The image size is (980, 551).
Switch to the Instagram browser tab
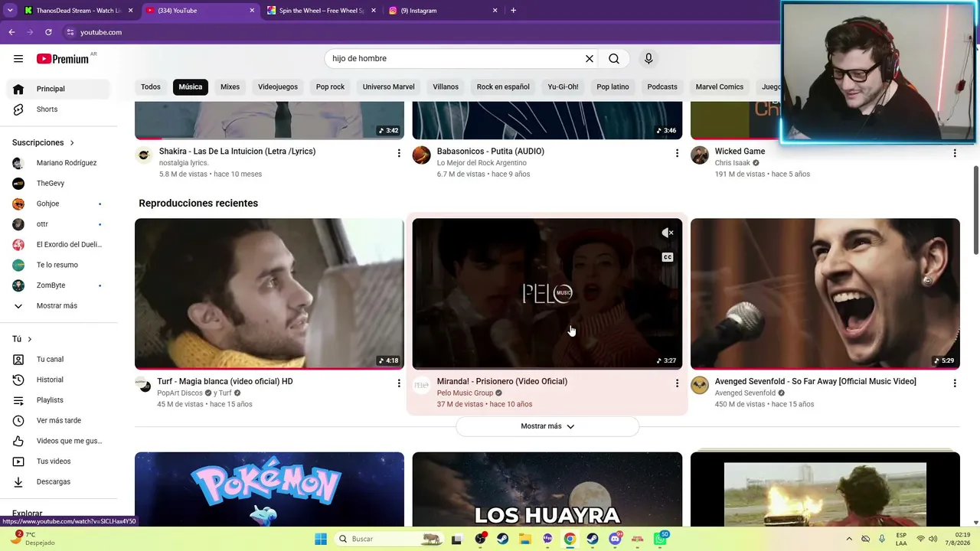(444, 11)
